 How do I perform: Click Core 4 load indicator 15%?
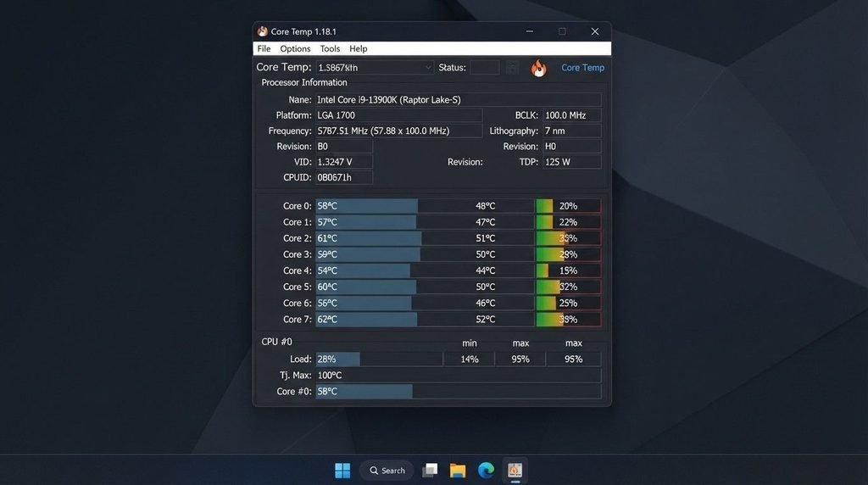(568, 270)
